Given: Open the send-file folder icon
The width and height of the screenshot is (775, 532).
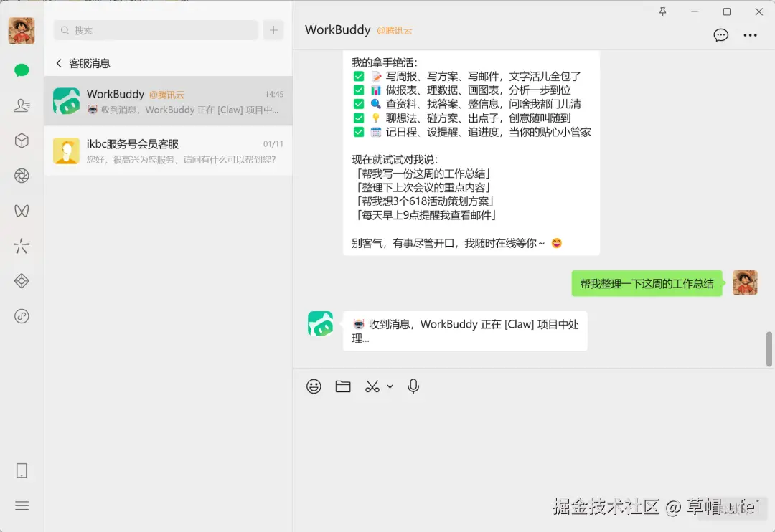Looking at the screenshot, I should [x=342, y=386].
